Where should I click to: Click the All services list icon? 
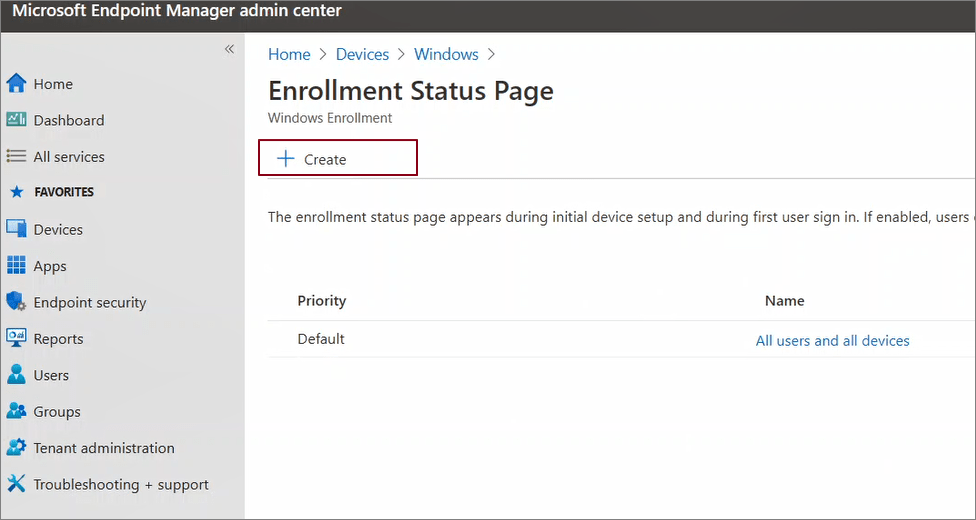pyautogui.click(x=16, y=156)
